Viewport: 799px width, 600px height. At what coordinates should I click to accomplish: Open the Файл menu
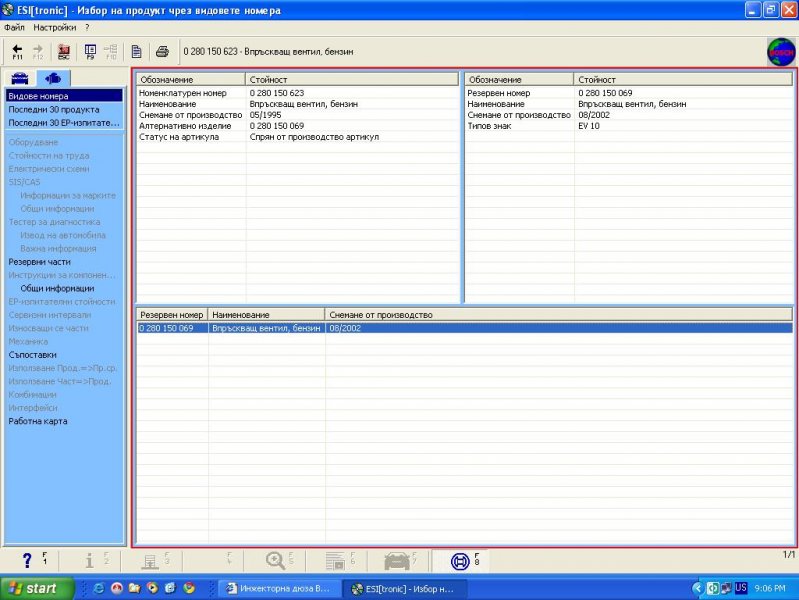point(15,27)
